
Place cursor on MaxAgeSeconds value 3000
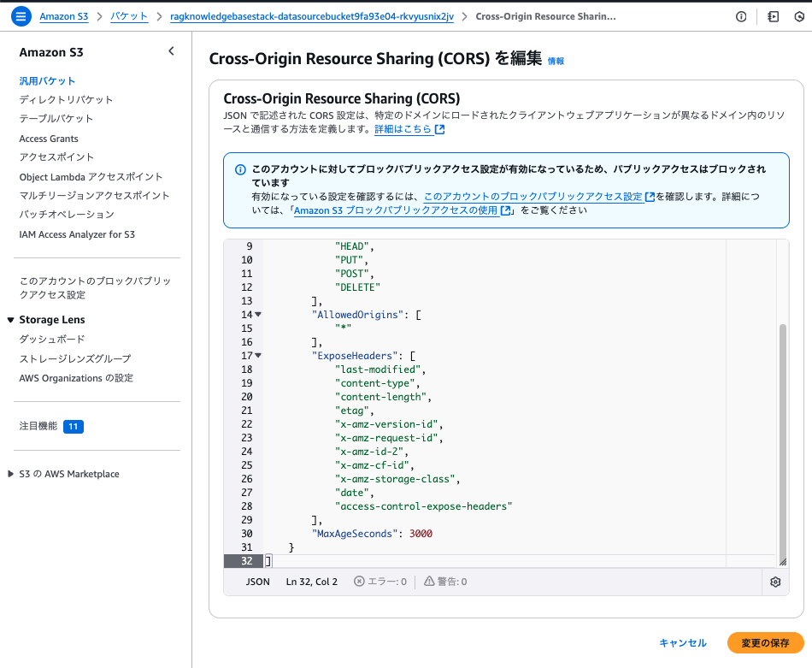(x=421, y=534)
